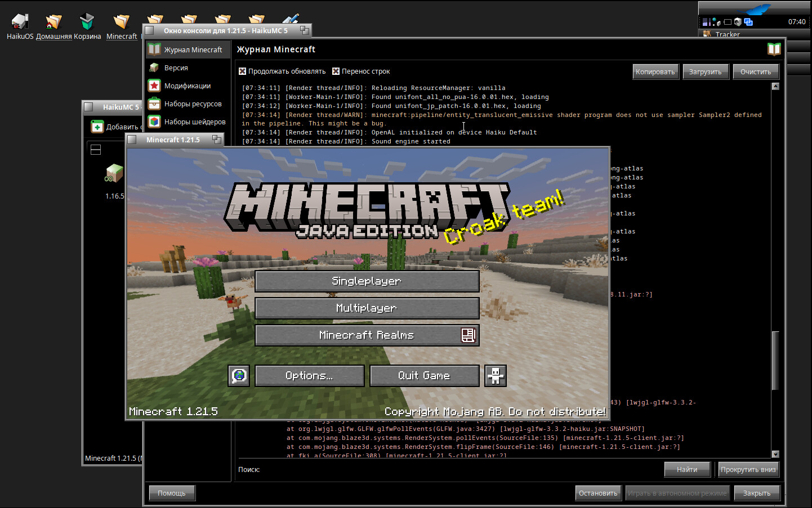Open the Корзина trash desktop icon
Image resolution: width=812 pixels, height=508 pixels.
click(x=87, y=23)
